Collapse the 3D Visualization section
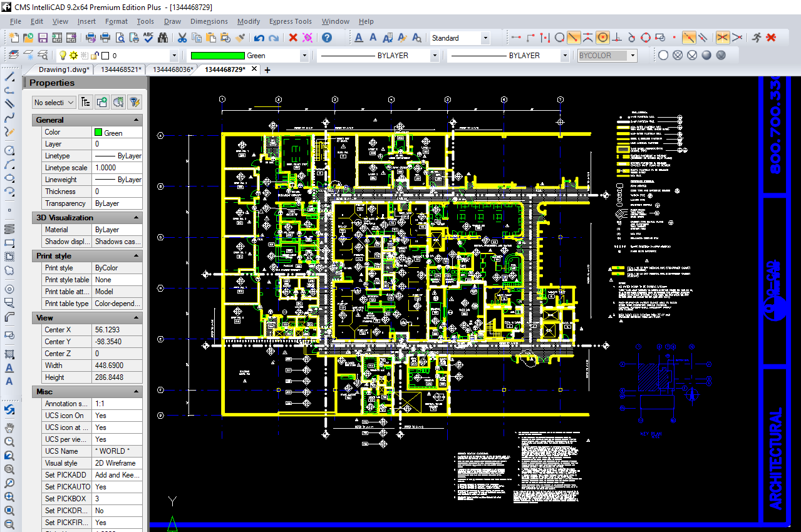The image size is (801, 532). pyautogui.click(x=136, y=217)
